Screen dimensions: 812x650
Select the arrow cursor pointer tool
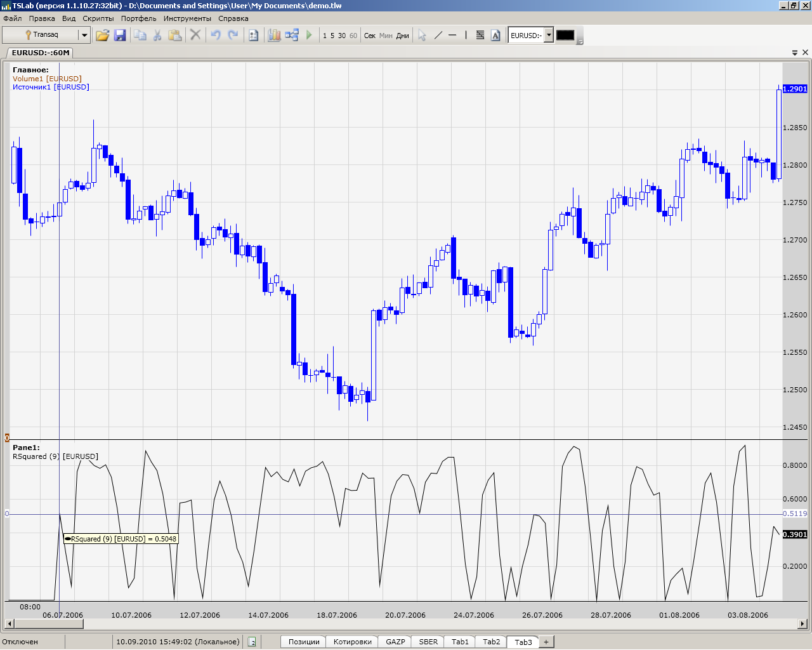[x=422, y=36]
